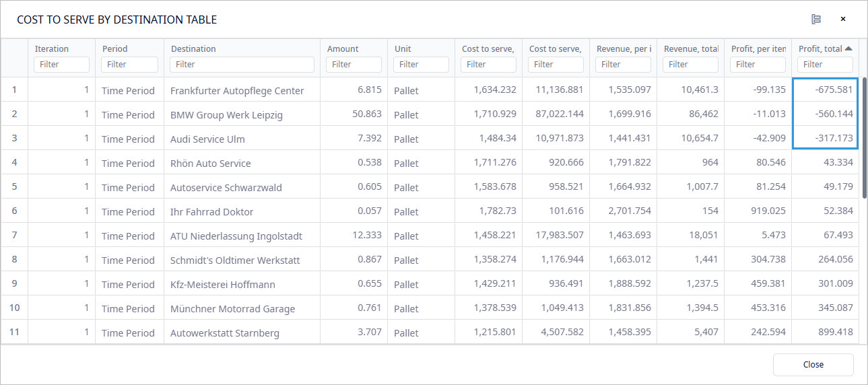The image size is (868, 385).
Task: Click the sort arrow on Profit, total
Action: (848, 48)
